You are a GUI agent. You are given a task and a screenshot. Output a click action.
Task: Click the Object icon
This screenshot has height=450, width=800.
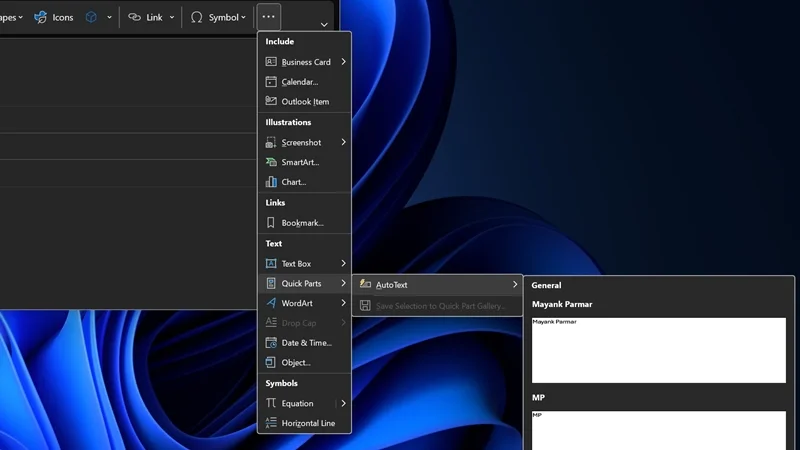271,362
